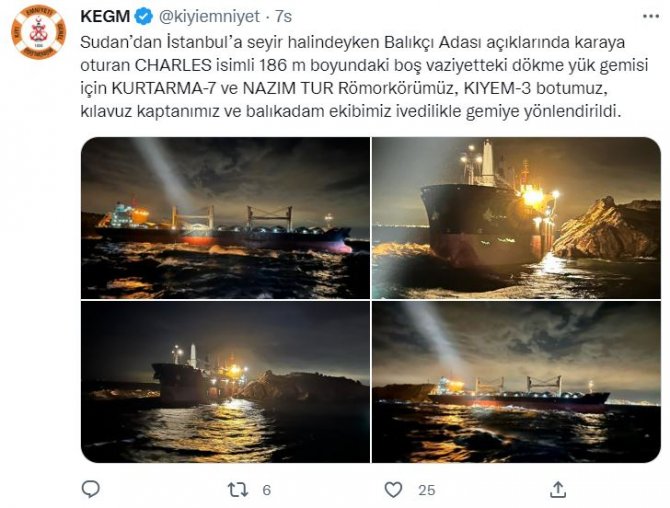Like the tweet with heart icon

coord(393,490)
